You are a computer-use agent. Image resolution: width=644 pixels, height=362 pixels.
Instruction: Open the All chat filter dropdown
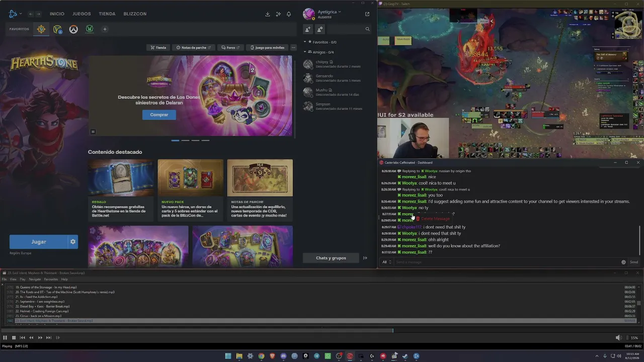pos(386,262)
